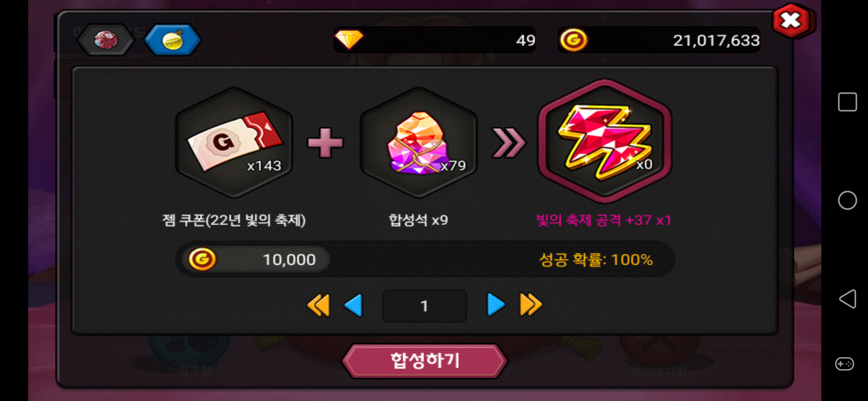Tap the gold coin balance icon
The width and height of the screenshot is (868, 401).
[573, 40]
